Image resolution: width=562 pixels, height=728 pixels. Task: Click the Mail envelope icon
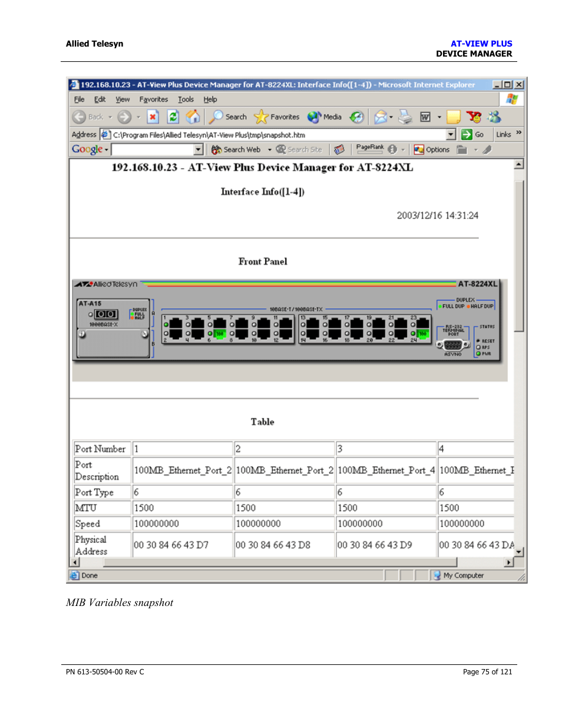coord(381,117)
